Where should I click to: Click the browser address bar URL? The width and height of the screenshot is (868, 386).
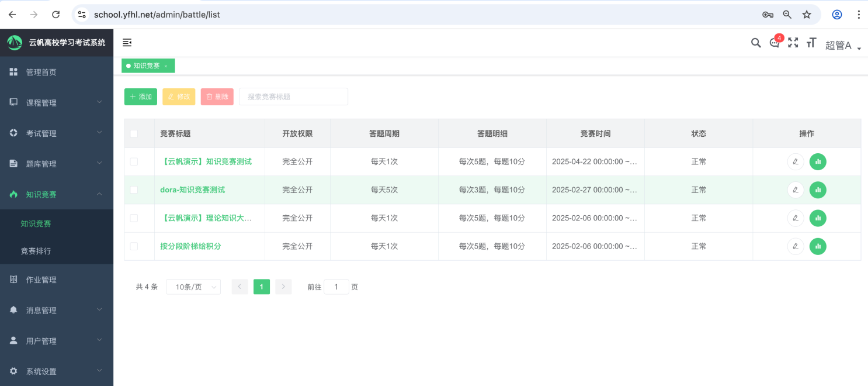point(157,15)
